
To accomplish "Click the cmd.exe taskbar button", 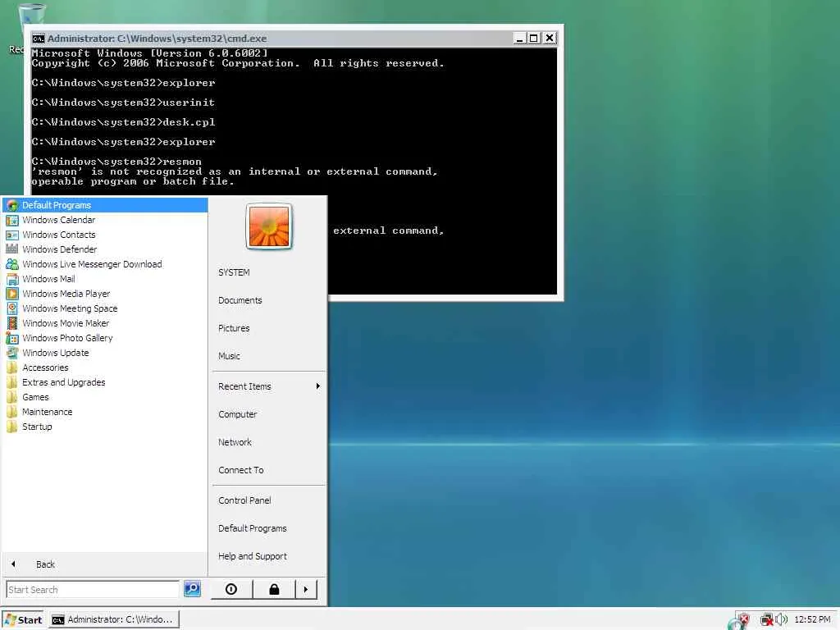I will (114, 619).
